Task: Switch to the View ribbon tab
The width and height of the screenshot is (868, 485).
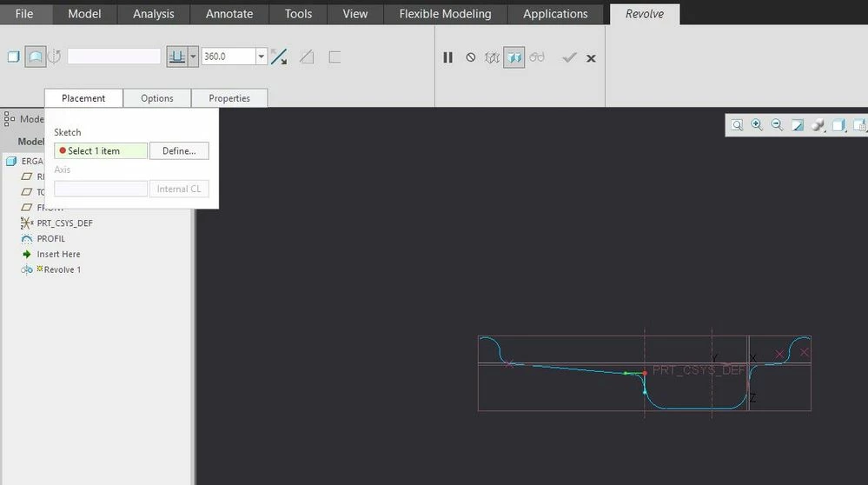Action: point(354,13)
